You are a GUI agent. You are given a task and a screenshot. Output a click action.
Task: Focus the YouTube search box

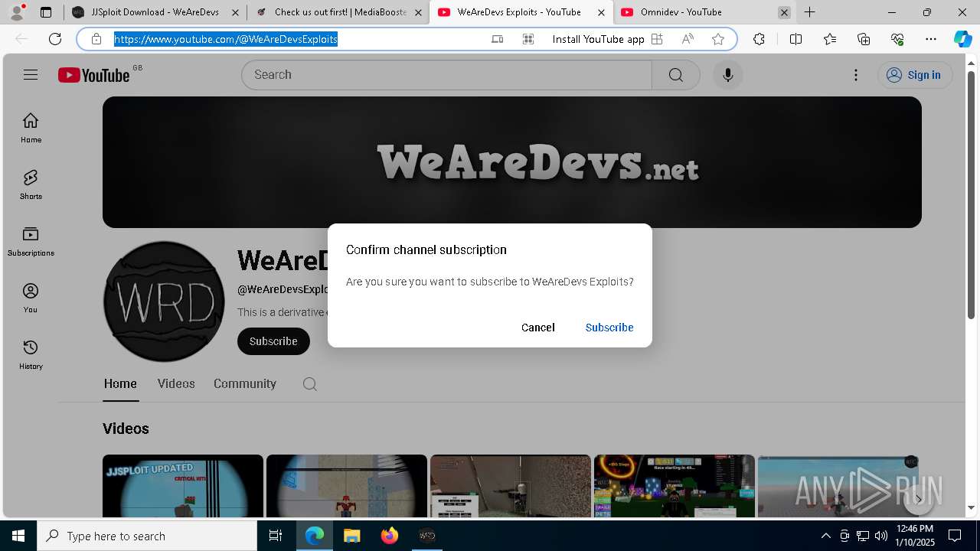pyautogui.click(x=446, y=74)
